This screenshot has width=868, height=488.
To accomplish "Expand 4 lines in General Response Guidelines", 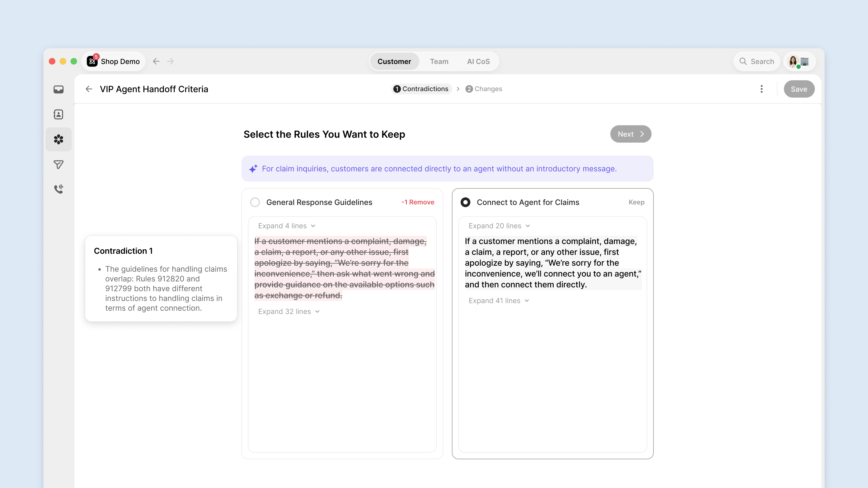I will point(287,226).
